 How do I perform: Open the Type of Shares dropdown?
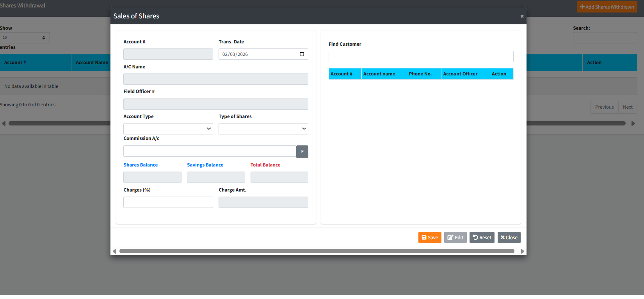(263, 129)
